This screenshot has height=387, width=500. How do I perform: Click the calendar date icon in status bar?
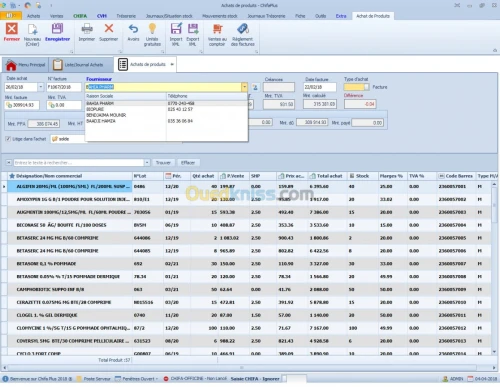pyautogui.click(x=470, y=379)
